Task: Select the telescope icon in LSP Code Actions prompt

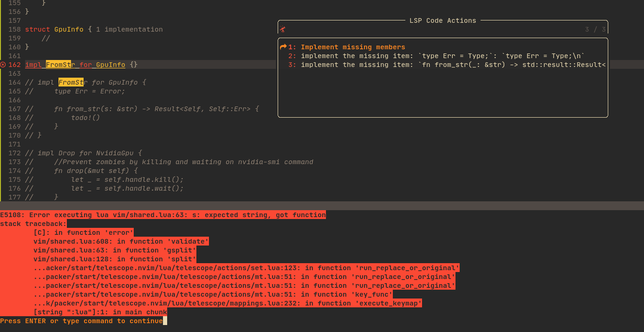Action: click(283, 28)
